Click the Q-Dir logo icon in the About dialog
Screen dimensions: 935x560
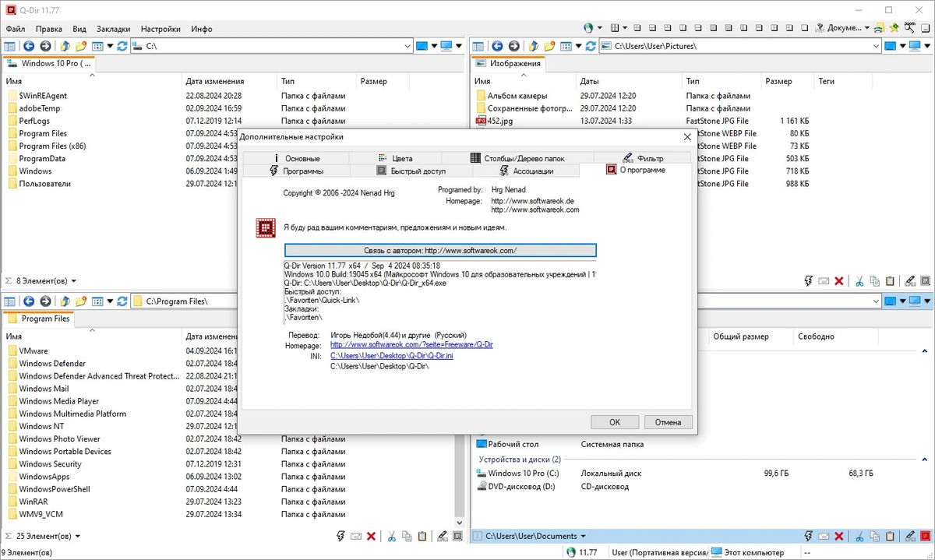(x=266, y=227)
